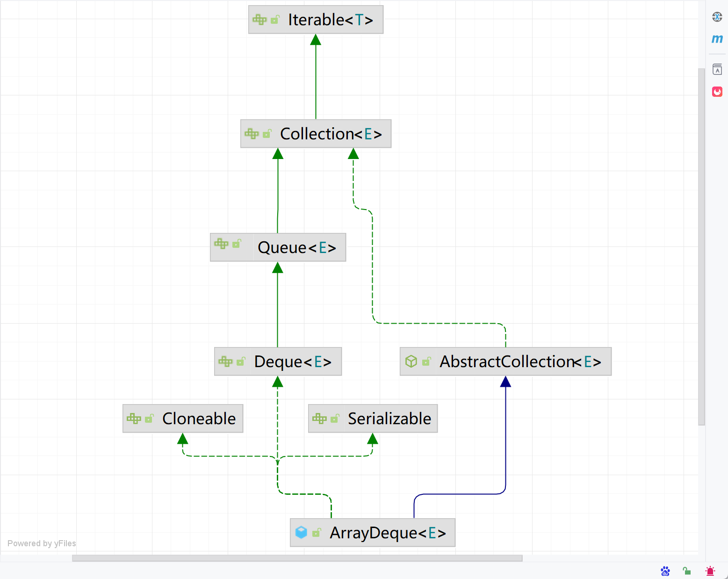Viewport: 728px width, 579px height.
Task: Click the Powered by yFiles label
Action: pyautogui.click(x=42, y=543)
